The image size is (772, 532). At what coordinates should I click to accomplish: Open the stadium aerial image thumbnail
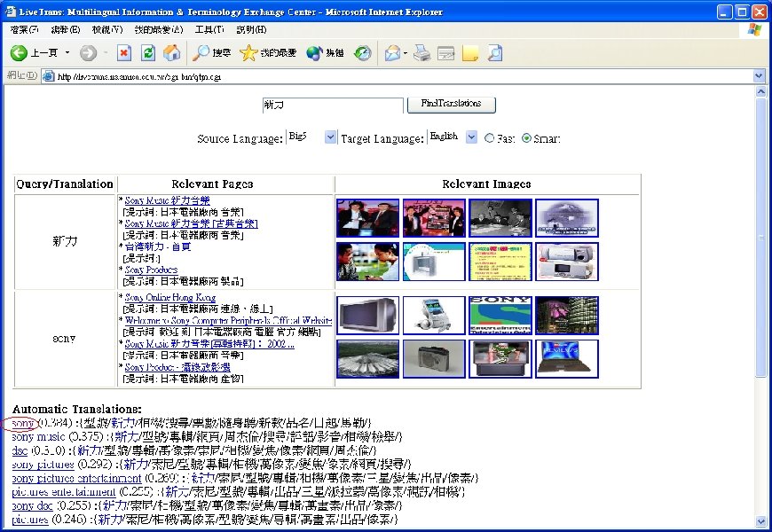tap(367, 359)
